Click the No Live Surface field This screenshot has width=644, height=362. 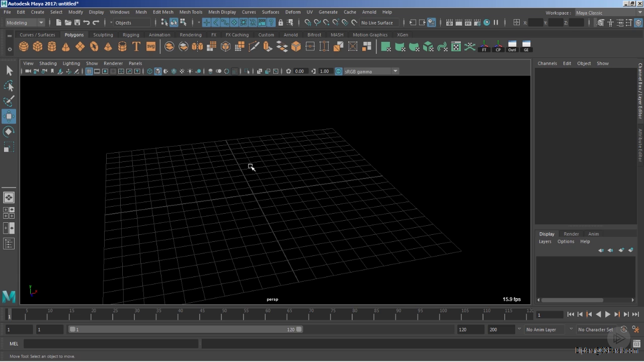(380, 23)
